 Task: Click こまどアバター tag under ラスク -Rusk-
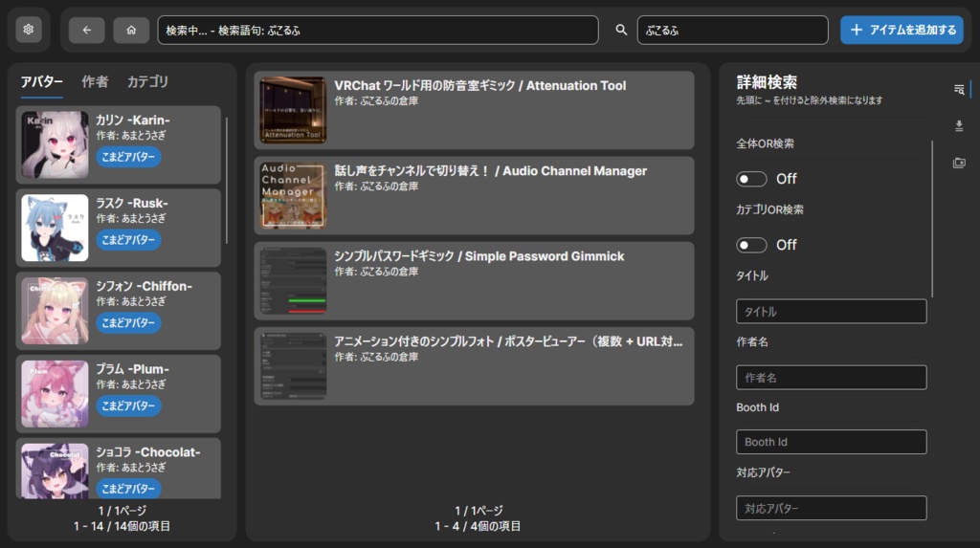128,240
